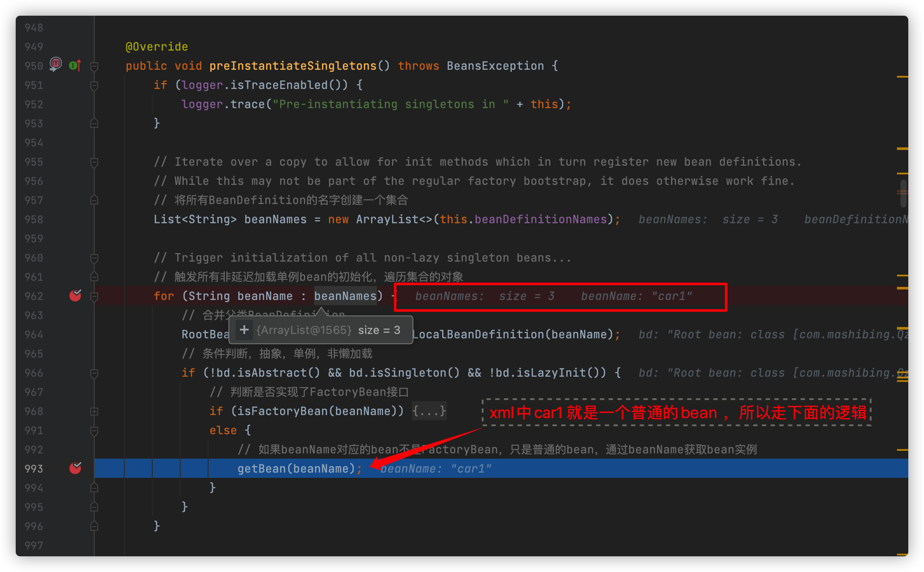Click the beanName: "car1" inline hint on line 962
Screen dimensions: 924x572
637,296
